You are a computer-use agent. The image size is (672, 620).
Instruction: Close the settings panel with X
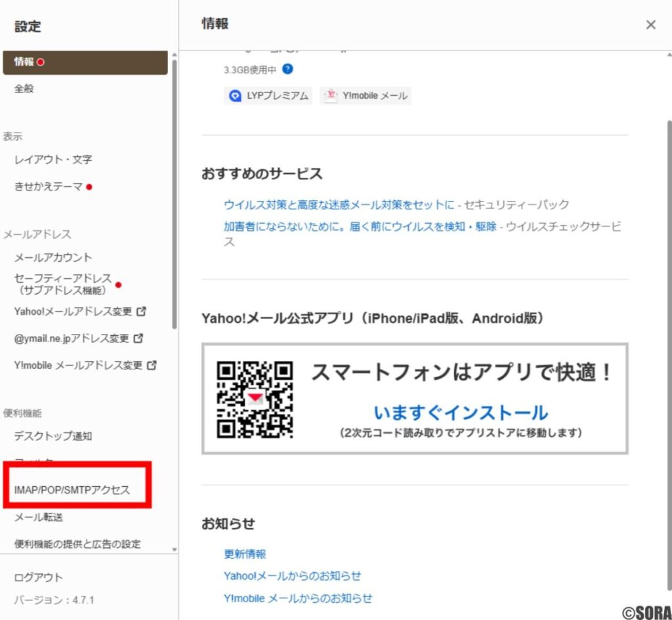(650, 25)
